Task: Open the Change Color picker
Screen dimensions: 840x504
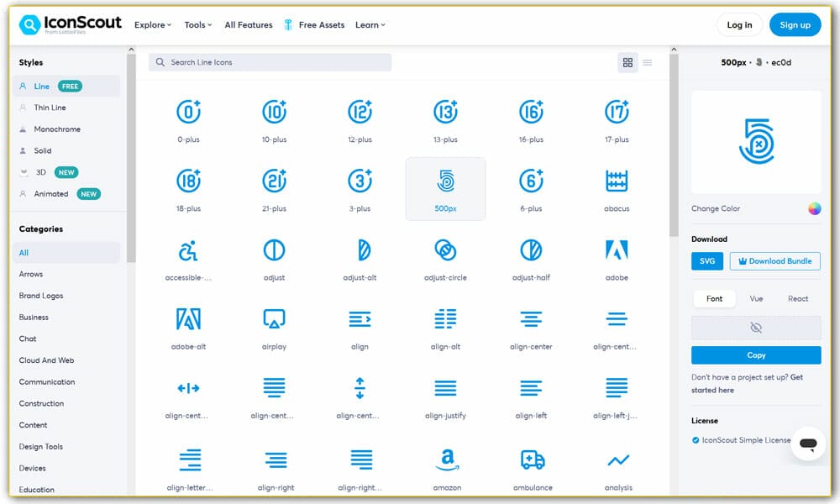Action: pos(813,208)
